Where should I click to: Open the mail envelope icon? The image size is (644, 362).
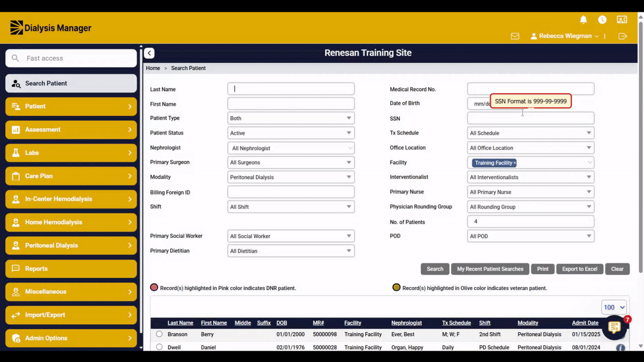[515, 36]
